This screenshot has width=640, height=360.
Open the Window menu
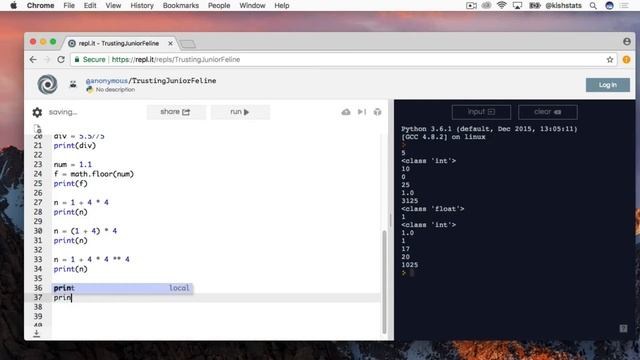252,5
